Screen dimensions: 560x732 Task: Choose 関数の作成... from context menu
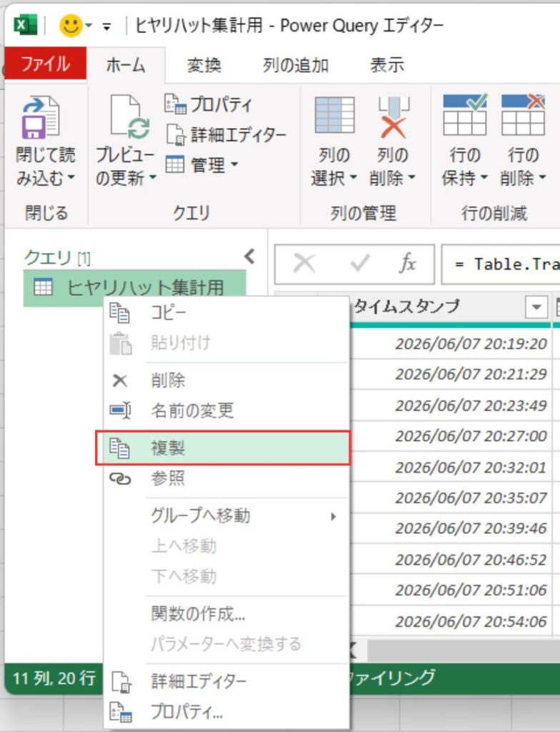226,613
